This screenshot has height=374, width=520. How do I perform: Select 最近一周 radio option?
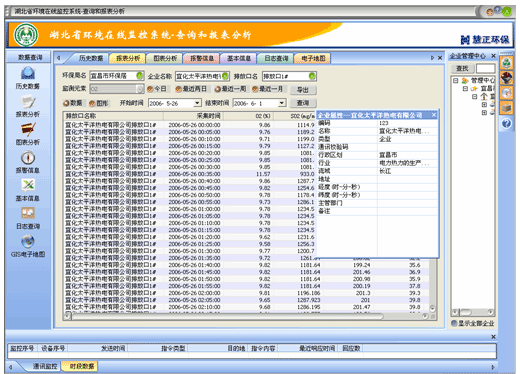click(x=218, y=89)
